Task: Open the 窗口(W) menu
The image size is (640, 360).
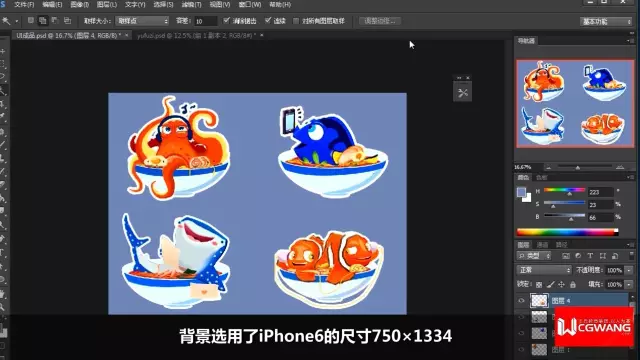Action: (250, 4)
